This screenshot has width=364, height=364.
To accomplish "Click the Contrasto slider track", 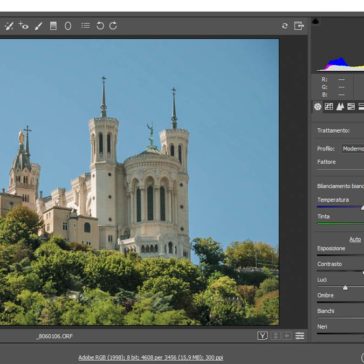I will coord(340,271).
